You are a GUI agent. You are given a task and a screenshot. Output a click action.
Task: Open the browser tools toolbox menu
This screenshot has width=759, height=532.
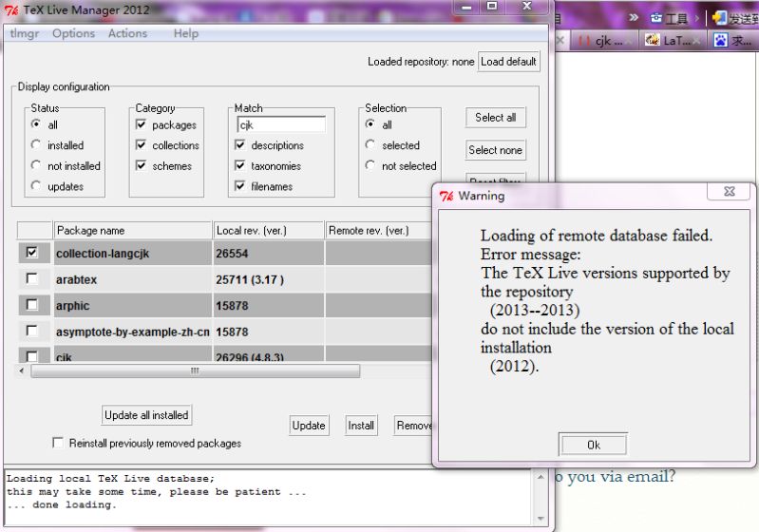[x=670, y=19]
